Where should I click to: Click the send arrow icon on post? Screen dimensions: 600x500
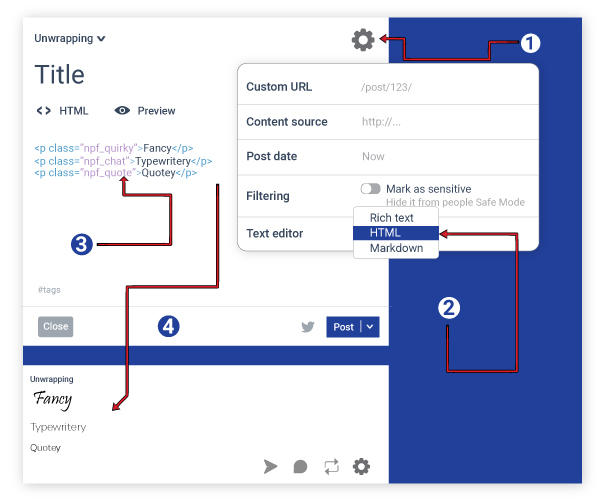tap(271, 466)
